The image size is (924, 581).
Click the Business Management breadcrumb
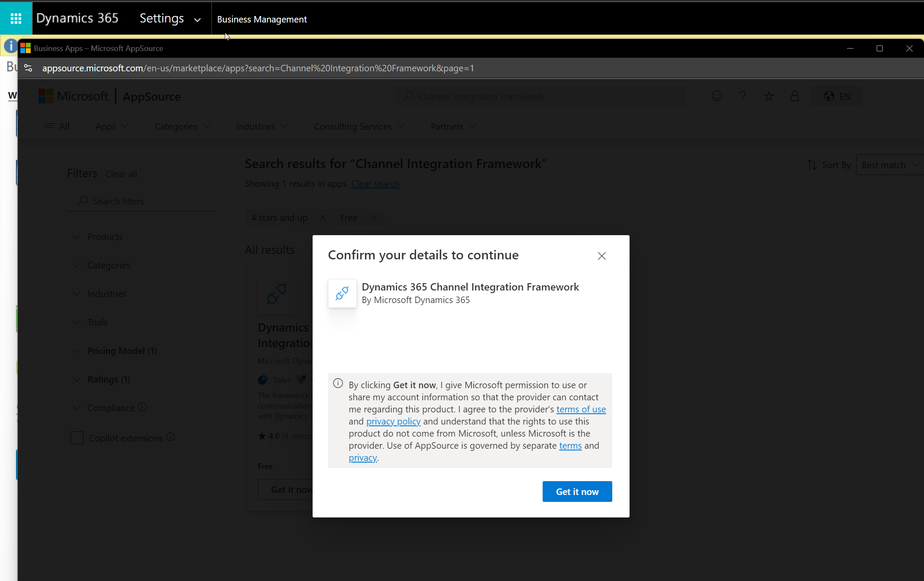click(262, 19)
